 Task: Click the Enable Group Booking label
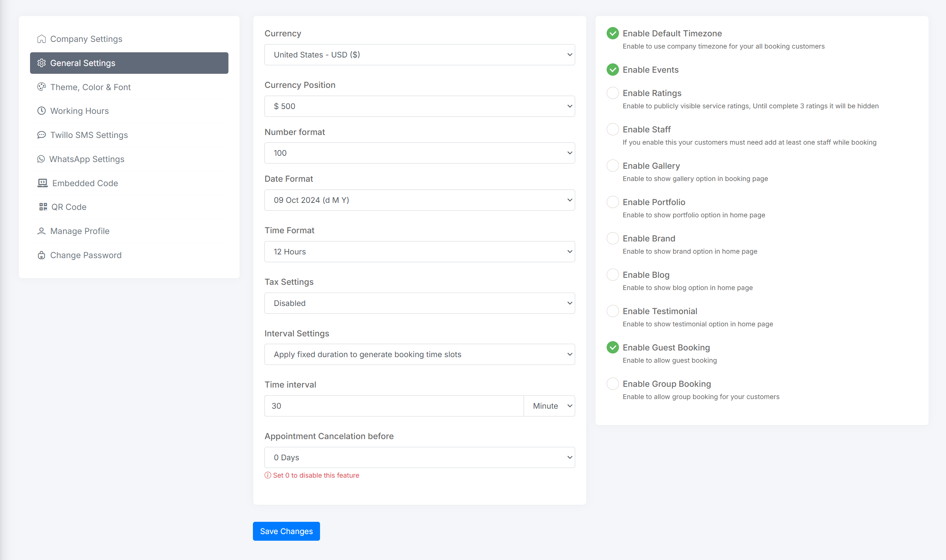[667, 384]
